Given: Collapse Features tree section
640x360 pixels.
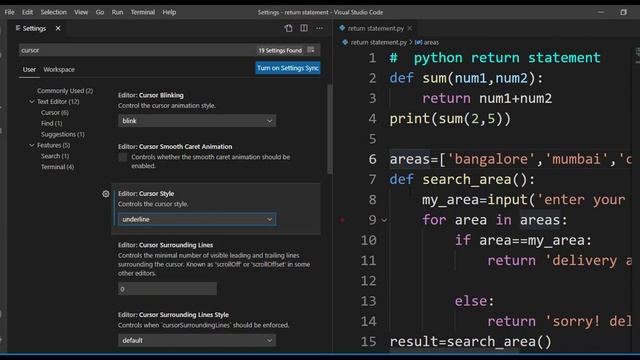Looking at the screenshot, I should [32, 145].
